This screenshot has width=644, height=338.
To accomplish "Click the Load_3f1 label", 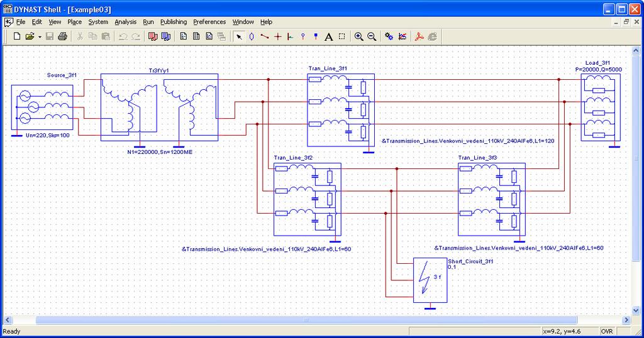I will click(x=597, y=63).
